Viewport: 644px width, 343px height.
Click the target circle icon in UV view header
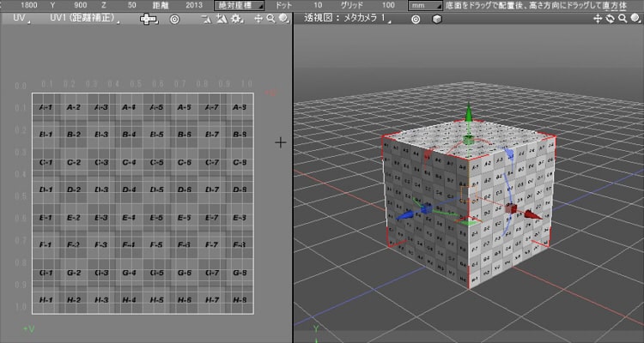pos(174,19)
